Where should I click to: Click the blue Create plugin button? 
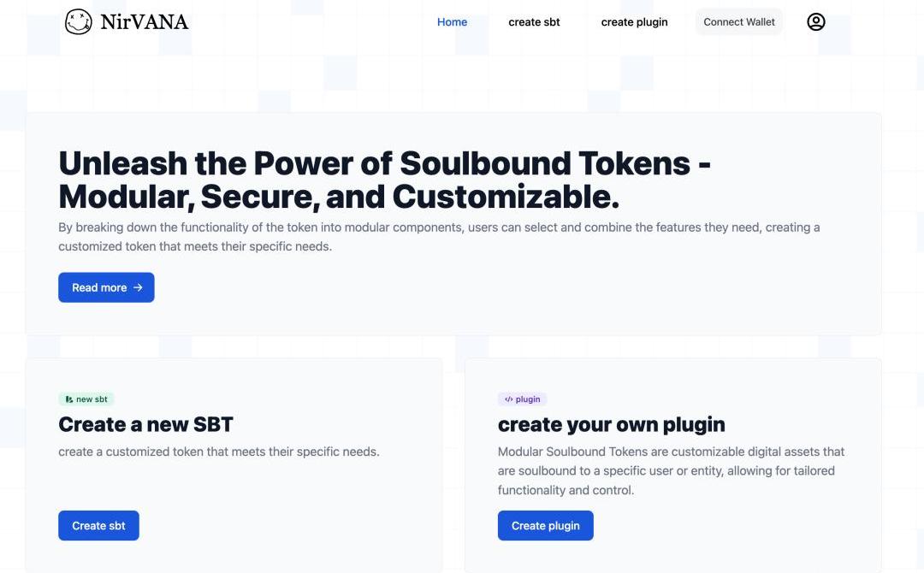click(x=545, y=525)
